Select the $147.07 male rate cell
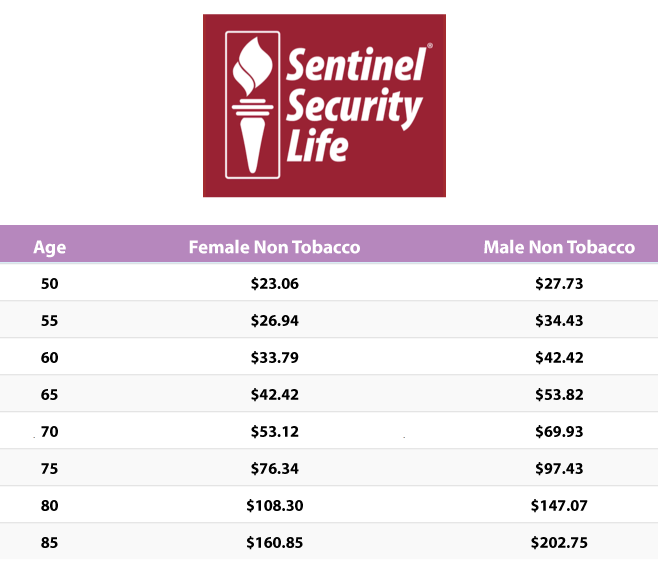Image resolution: width=658 pixels, height=568 pixels. (559, 505)
